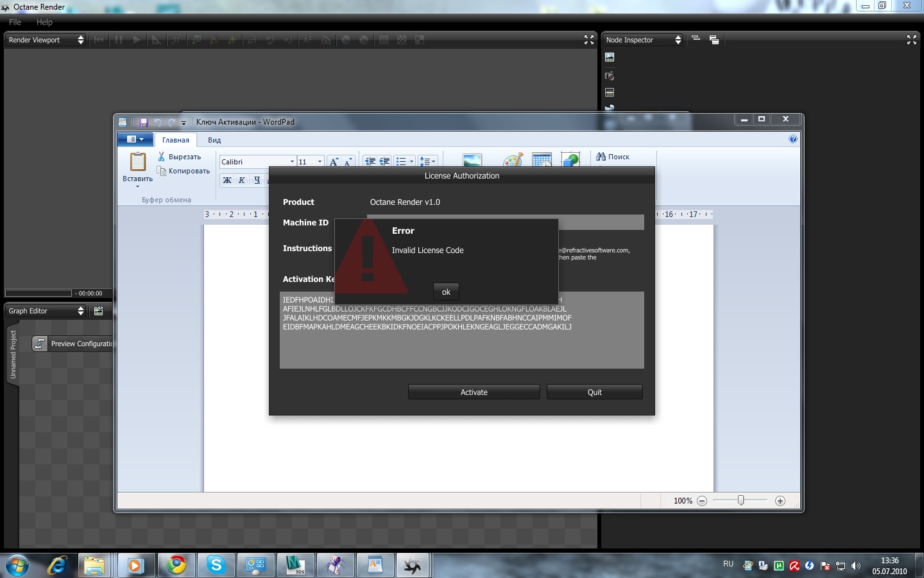Click the rewind icon in Render Viewport toolbar

pyautogui.click(x=99, y=40)
